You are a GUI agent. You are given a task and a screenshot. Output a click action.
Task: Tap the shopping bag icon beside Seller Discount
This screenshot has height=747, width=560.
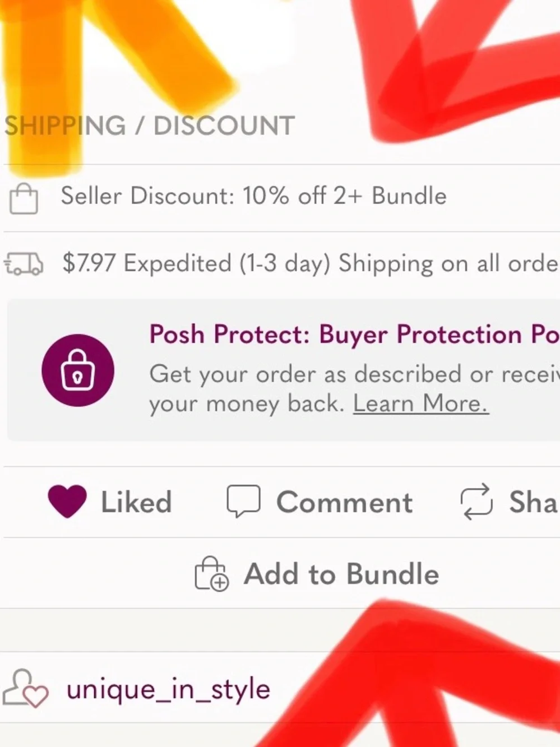click(24, 199)
